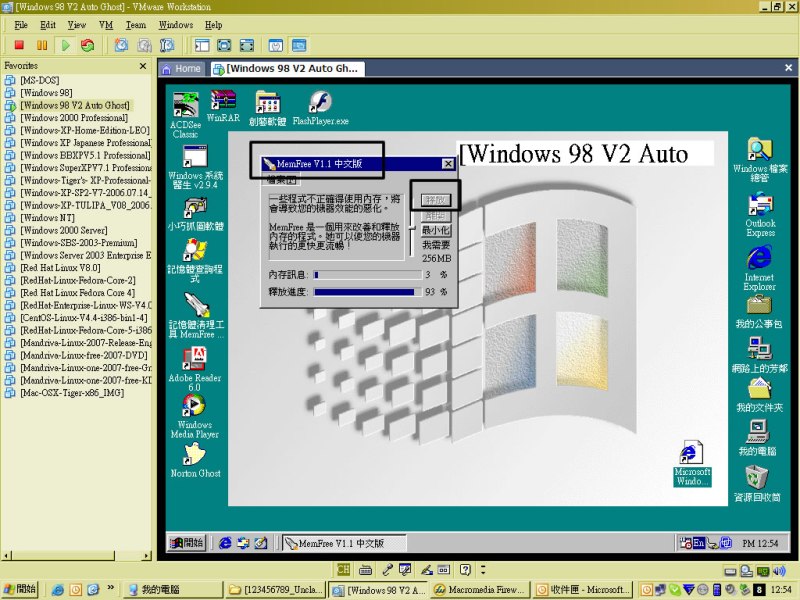This screenshot has height=600, width=800.
Task: Click the guest Windows 98 開始 button
Action: coord(187,543)
